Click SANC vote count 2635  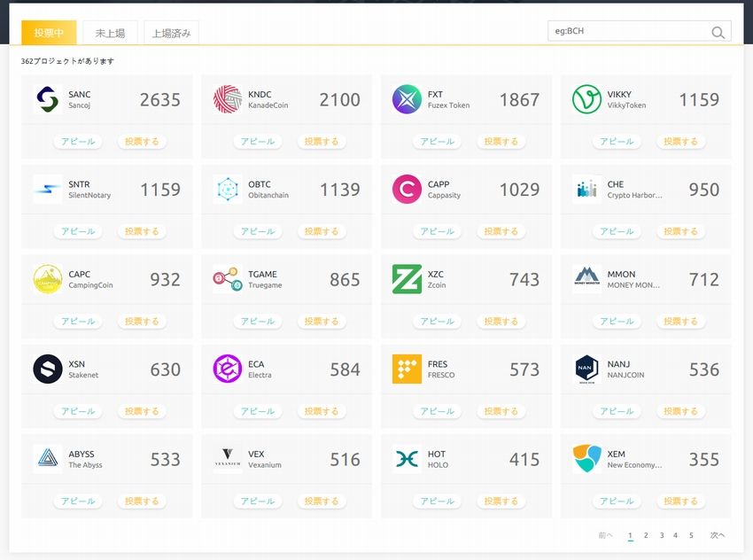pyautogui.click(x=160, y=100)
